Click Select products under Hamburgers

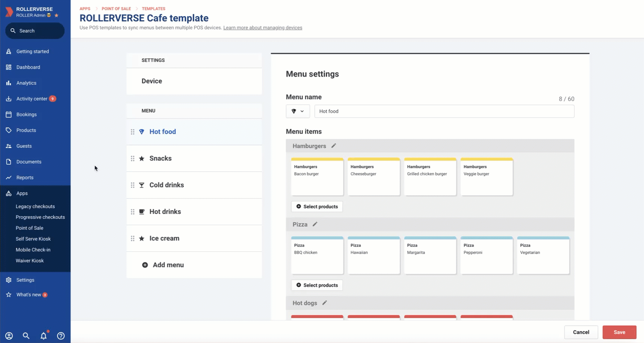(x=317, y=207)
